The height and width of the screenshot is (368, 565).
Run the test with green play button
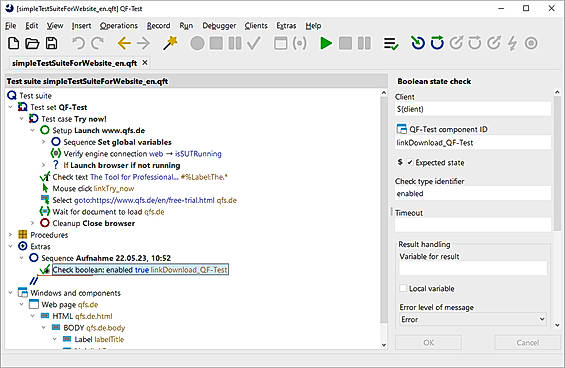coord(326,43)
